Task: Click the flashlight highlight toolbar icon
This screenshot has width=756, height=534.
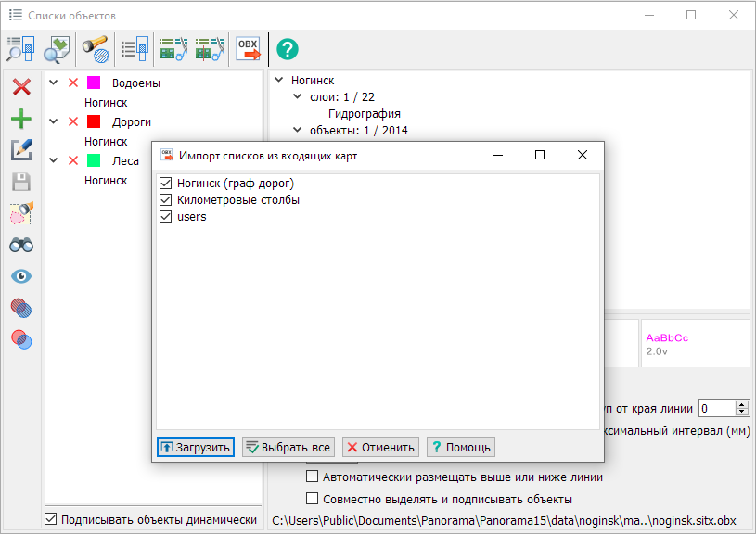Action: (95, 48)
